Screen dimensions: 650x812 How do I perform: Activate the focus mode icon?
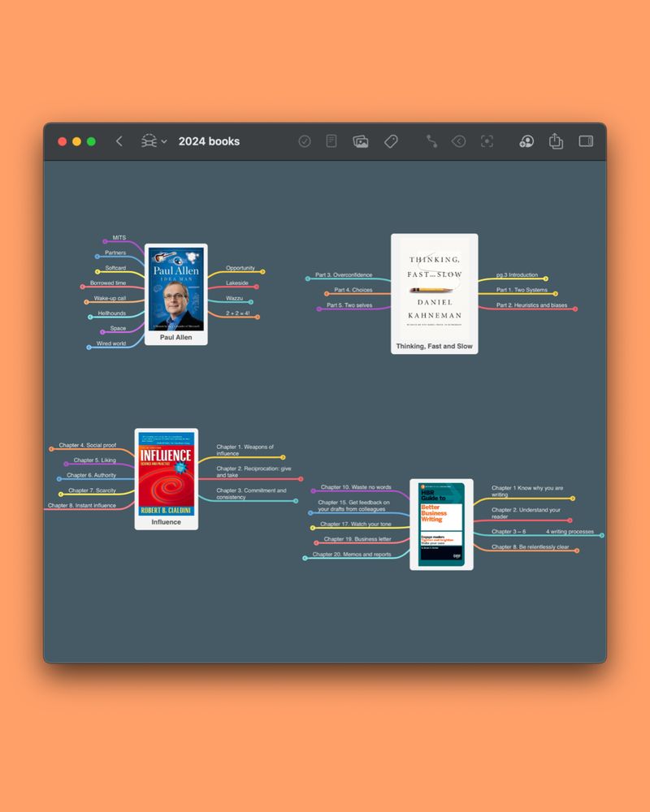pyautogui.click(x=487, y=141)
